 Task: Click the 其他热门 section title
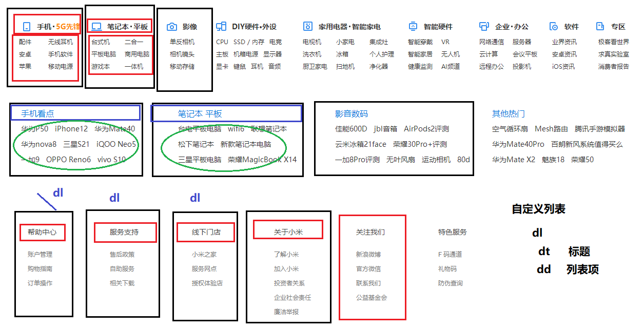[x=509, y=113]
